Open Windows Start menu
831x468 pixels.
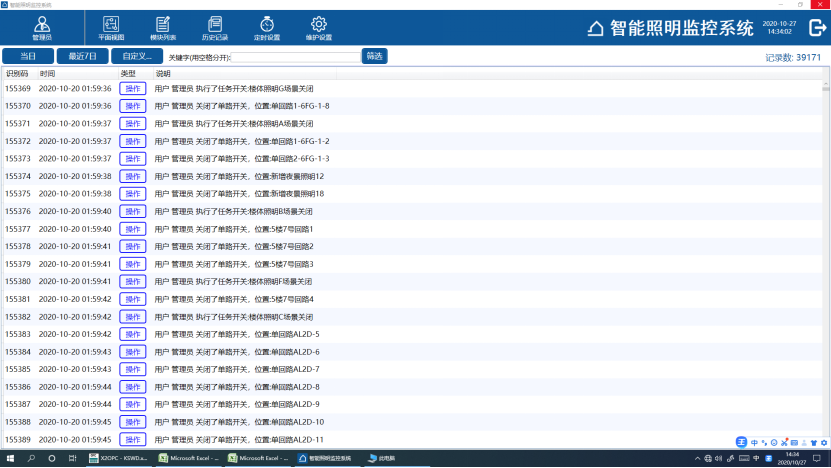pos(10,458)
